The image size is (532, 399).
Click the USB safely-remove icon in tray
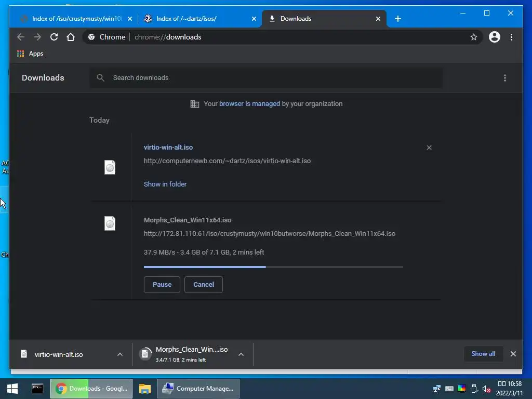click(x=474, y=389)
